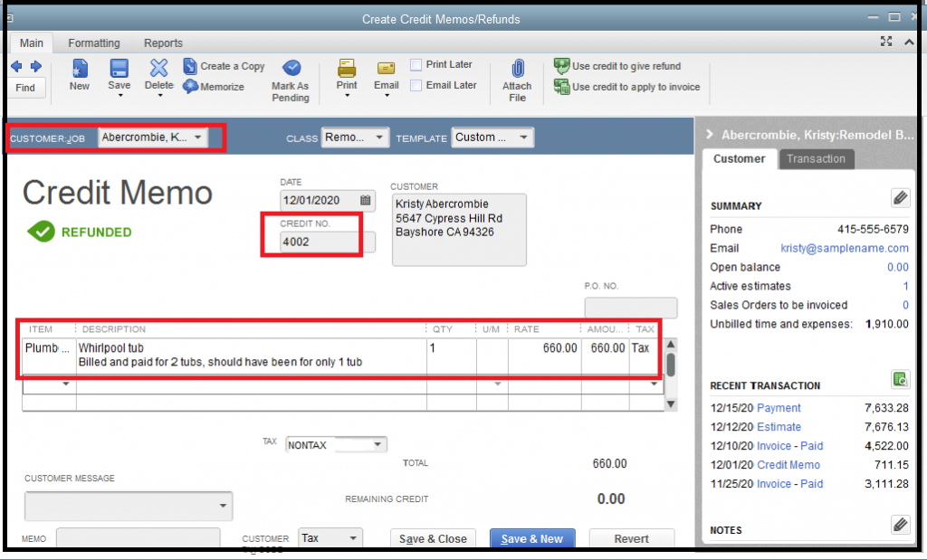Click the Delete X icon
This screenshot has width=927, height=560.
tap(158, 69)
